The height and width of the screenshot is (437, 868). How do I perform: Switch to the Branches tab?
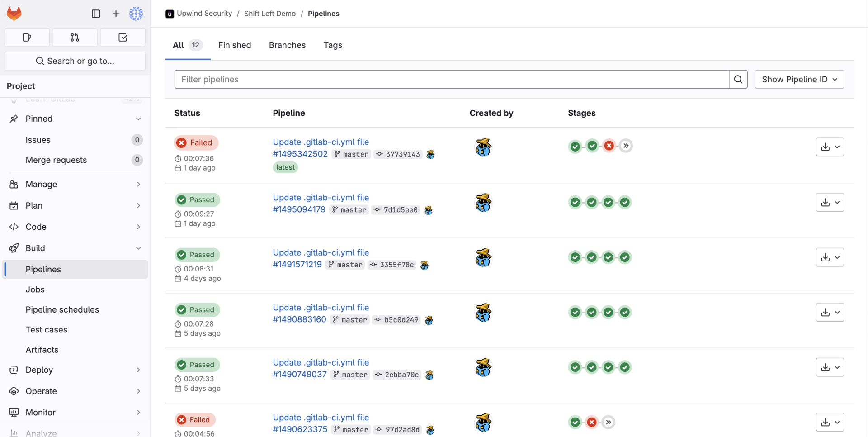click(x=287, y=45)
